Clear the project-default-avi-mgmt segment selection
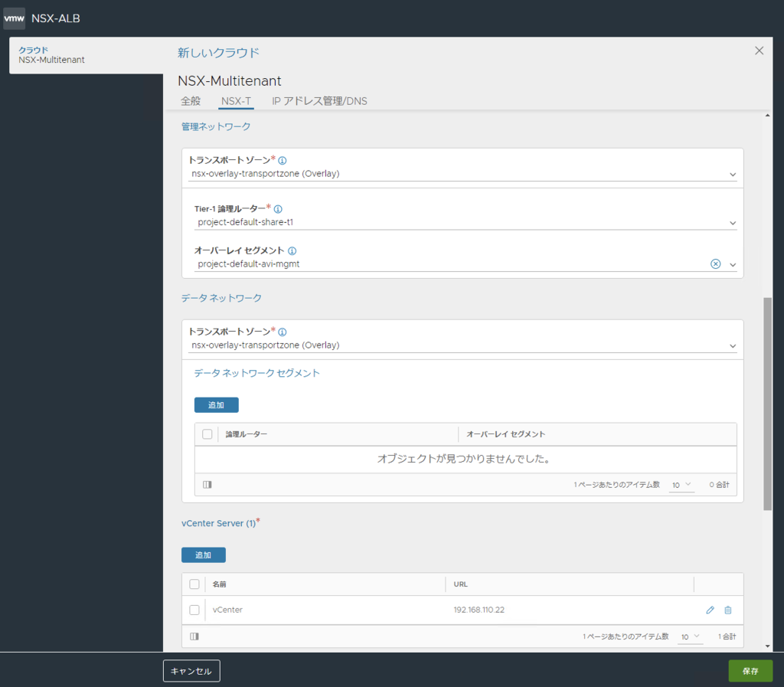 pyautogui.click(x=716, y=264)
